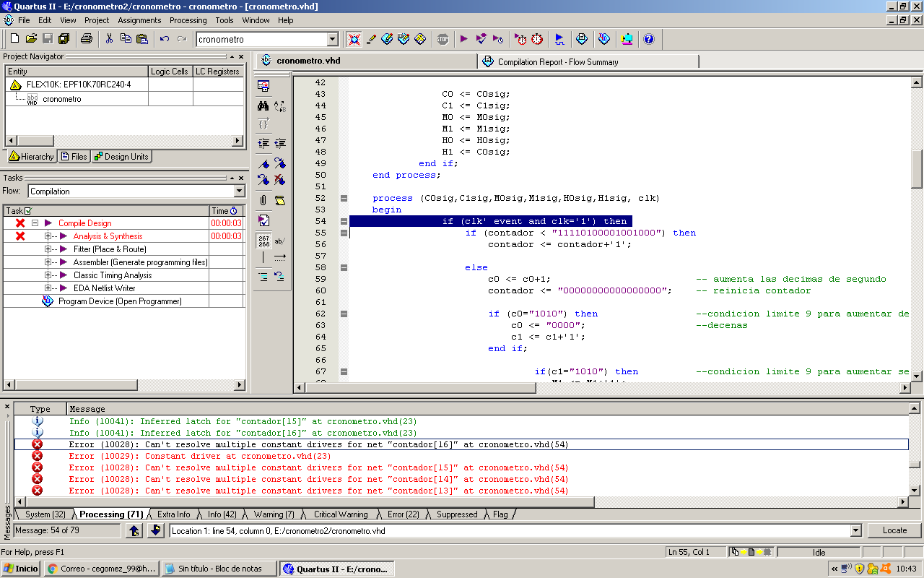Open the Tools menu
Viewport: 924px width, 578px height.
(225, 20)
